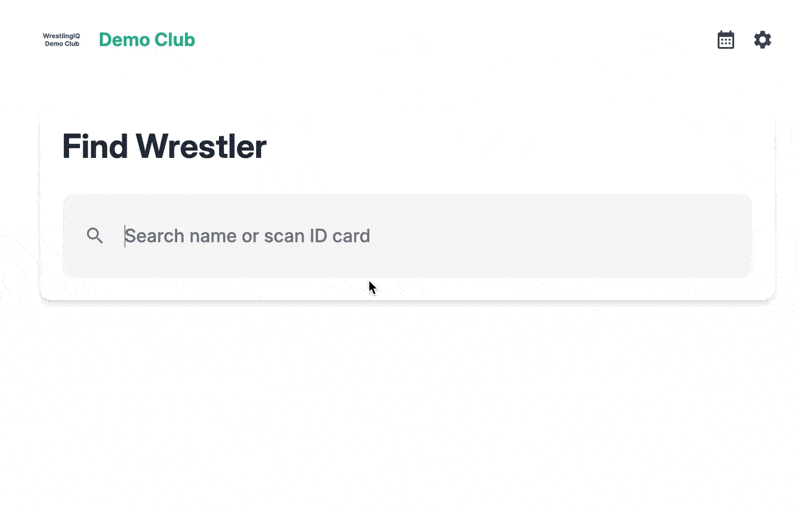Click the Demo Club heading text
Image resolution: width=800 pixels, height=512 pixels.
point(147,40)
